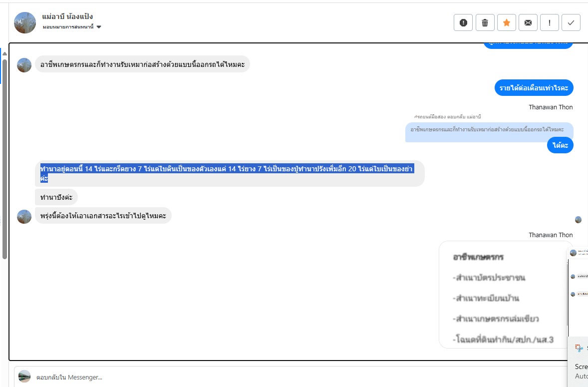Click the Thanawan Thon label above the image

point(551,235)
